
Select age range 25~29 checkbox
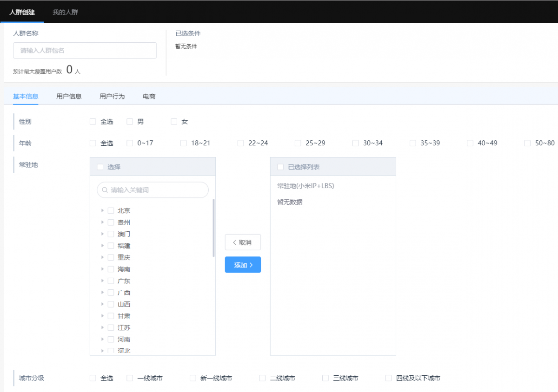click(298, 143)
